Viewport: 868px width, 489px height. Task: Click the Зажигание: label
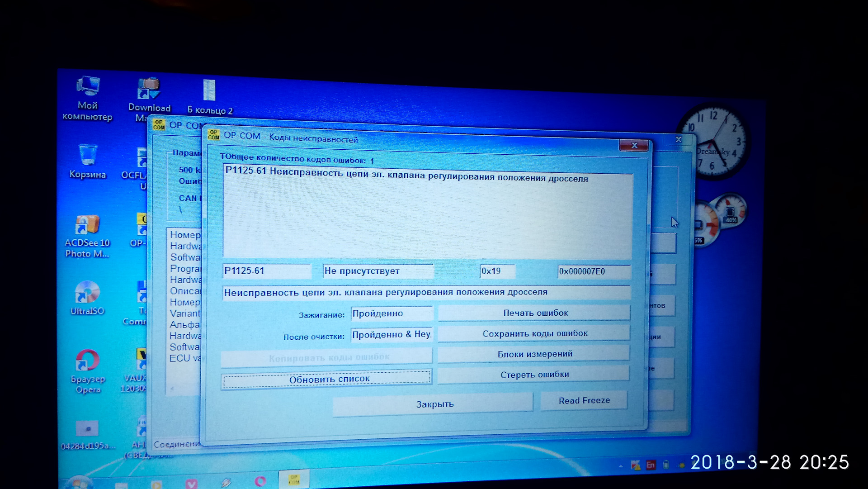pos(321,315)
